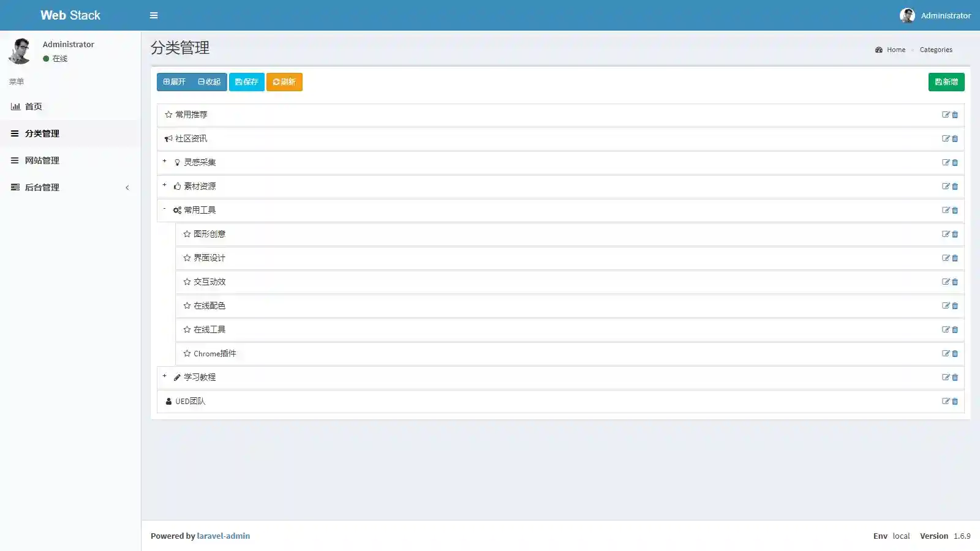
Task: Click the 收起 collapse-all button
Action: point(209,82)
